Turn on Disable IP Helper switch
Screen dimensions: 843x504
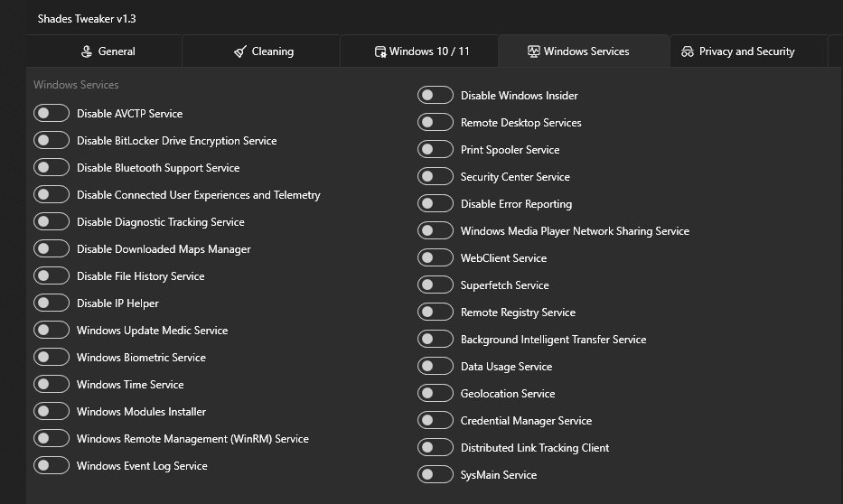(52, 303)
